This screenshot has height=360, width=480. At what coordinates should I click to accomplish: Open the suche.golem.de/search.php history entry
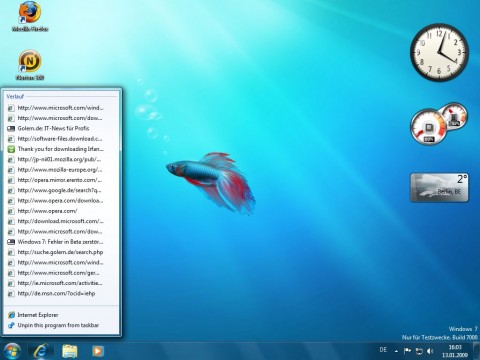point(61,252)
